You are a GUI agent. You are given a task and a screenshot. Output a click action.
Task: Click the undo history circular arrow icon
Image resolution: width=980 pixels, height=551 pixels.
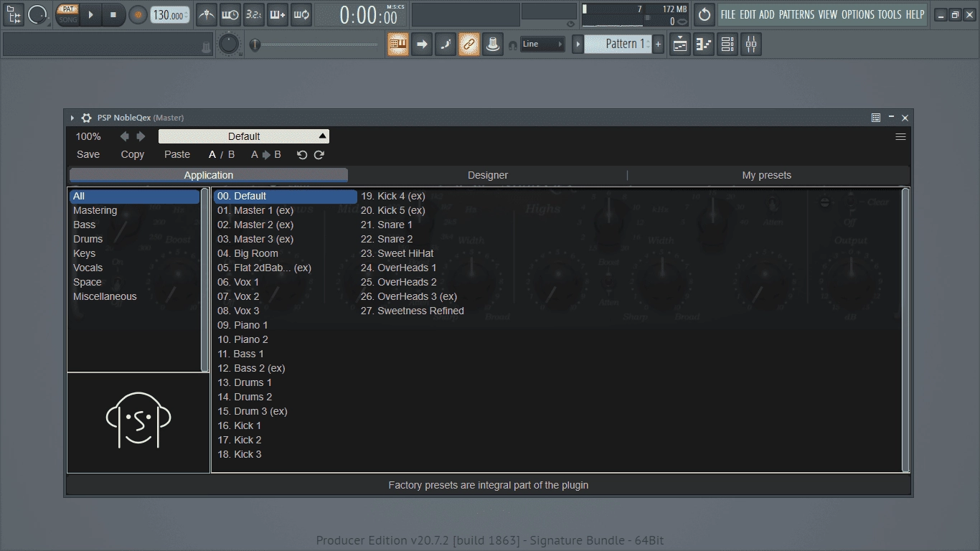coord(705,14)
